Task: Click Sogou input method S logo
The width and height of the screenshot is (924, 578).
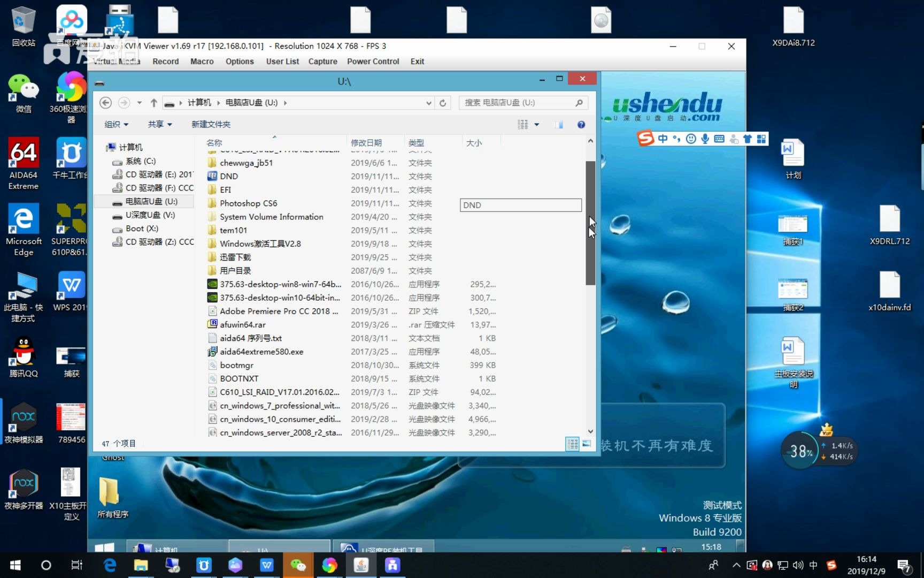Action: click(645, 139)
